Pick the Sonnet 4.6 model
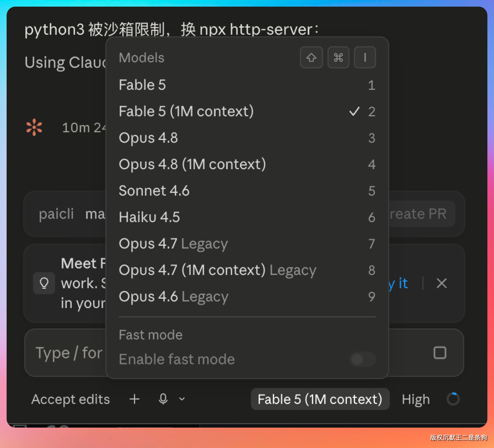 [x=247, y=191]
